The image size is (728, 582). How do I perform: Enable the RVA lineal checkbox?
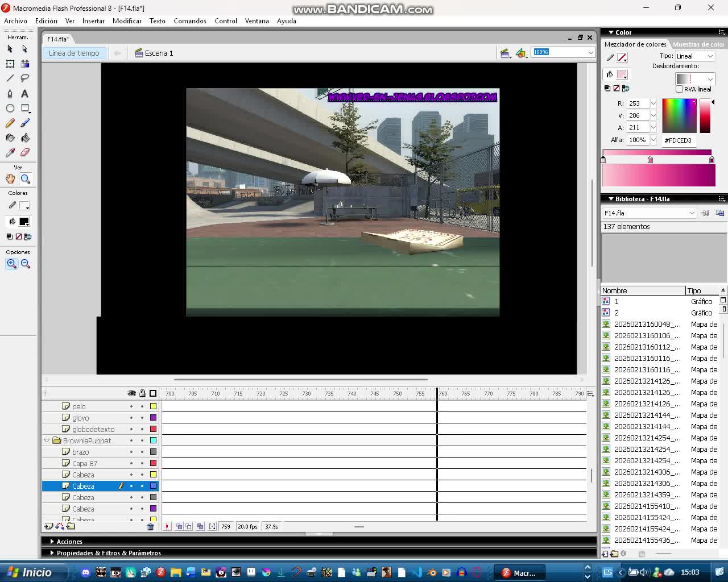(679, 89)
